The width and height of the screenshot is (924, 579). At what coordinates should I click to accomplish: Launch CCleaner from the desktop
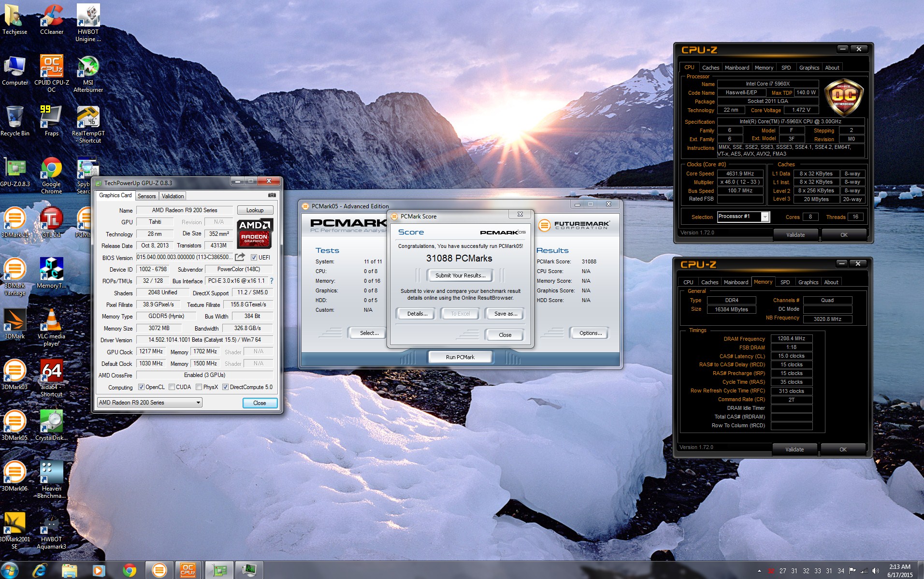(51, 18)
